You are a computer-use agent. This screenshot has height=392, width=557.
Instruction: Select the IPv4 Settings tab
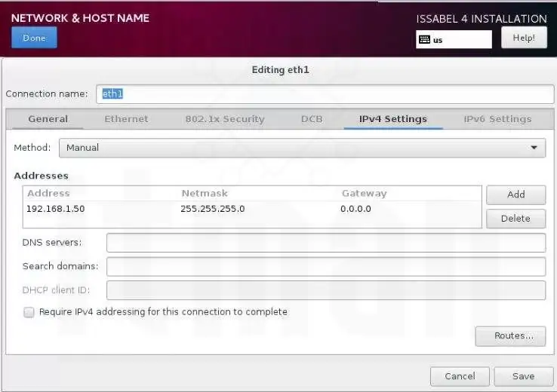click(x=392, y=119)
